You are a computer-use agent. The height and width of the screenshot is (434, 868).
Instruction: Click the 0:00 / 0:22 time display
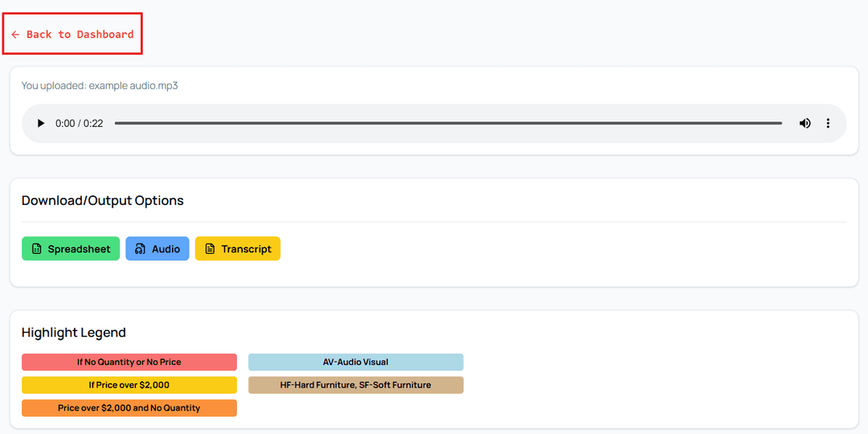(x=79, y=124)
